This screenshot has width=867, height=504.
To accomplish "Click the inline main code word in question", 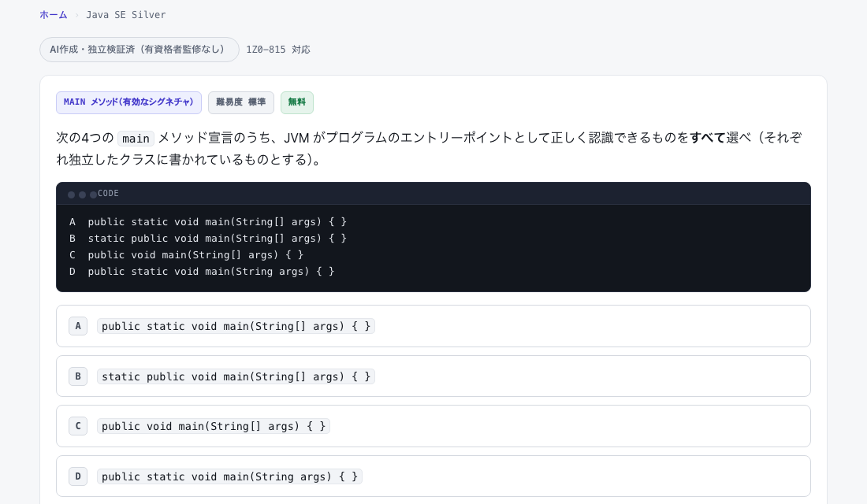I will pyautogui.click(x=136, y=138).
